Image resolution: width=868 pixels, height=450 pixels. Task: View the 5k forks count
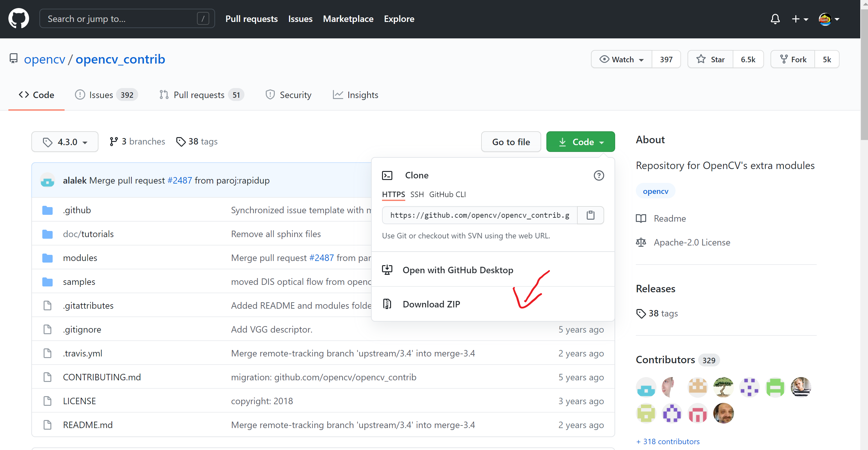coord(827,60)
